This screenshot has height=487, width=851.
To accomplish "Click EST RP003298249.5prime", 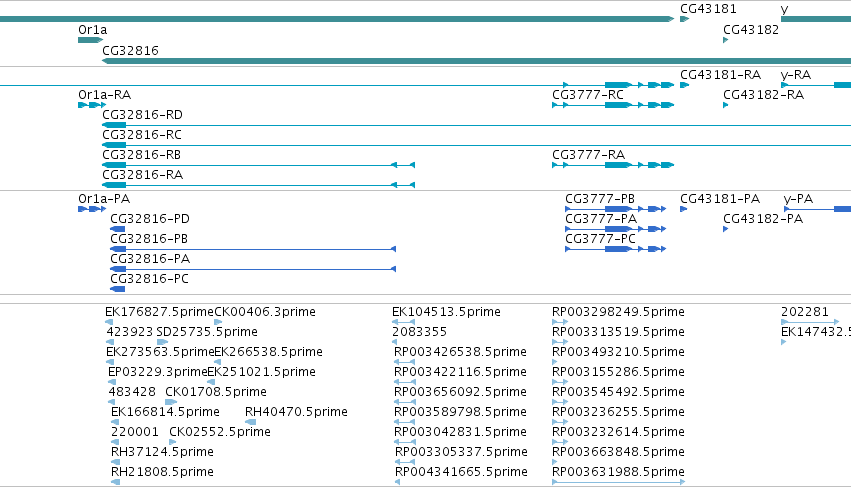I will (618, 312).
